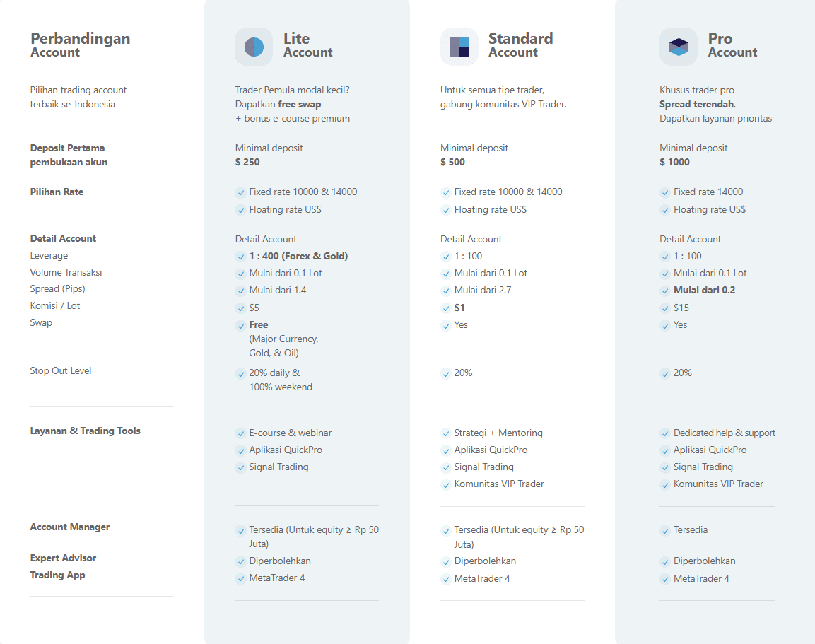
Task: Select the Pro Account heading
Action: (x=732, y=45)
